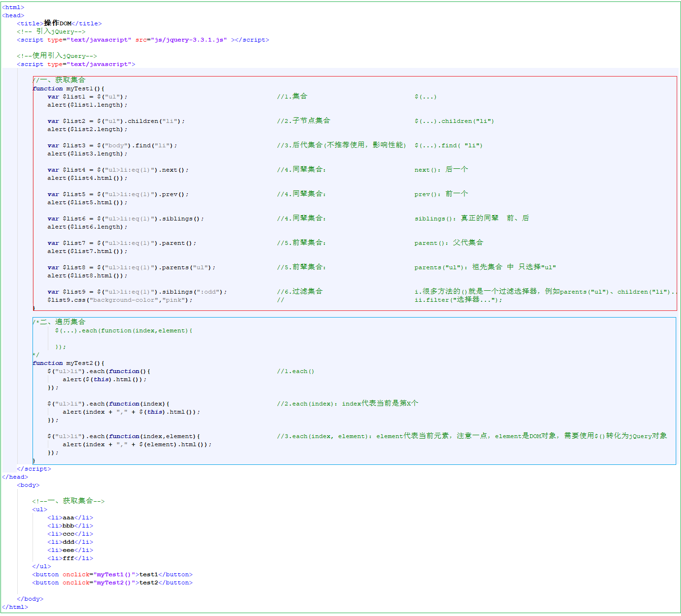Click the test1 button tag line

(112, 574)
